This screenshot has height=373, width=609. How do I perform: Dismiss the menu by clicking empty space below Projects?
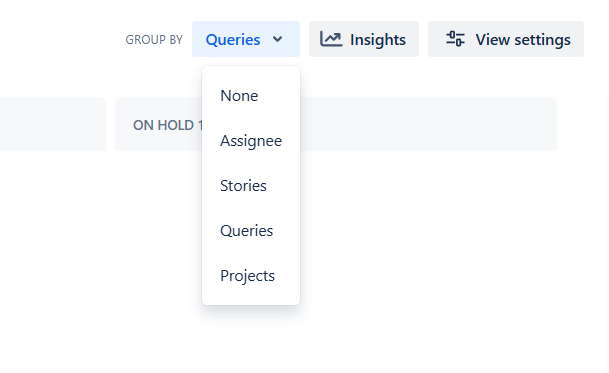click(x=251, y=338)
